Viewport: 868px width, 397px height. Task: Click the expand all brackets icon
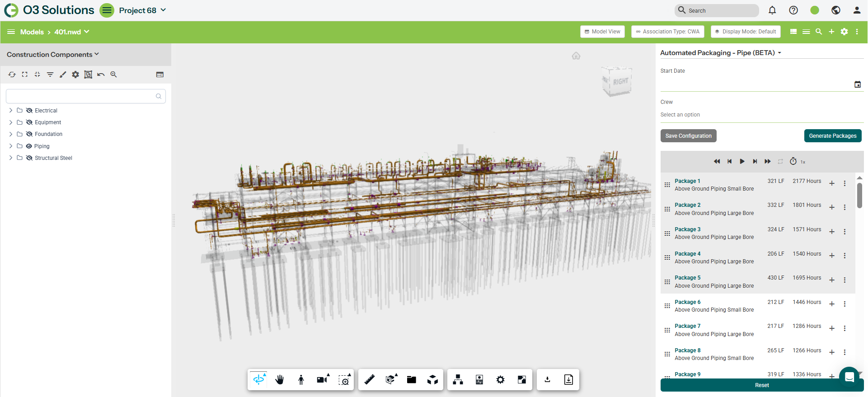tap(25, 75)
